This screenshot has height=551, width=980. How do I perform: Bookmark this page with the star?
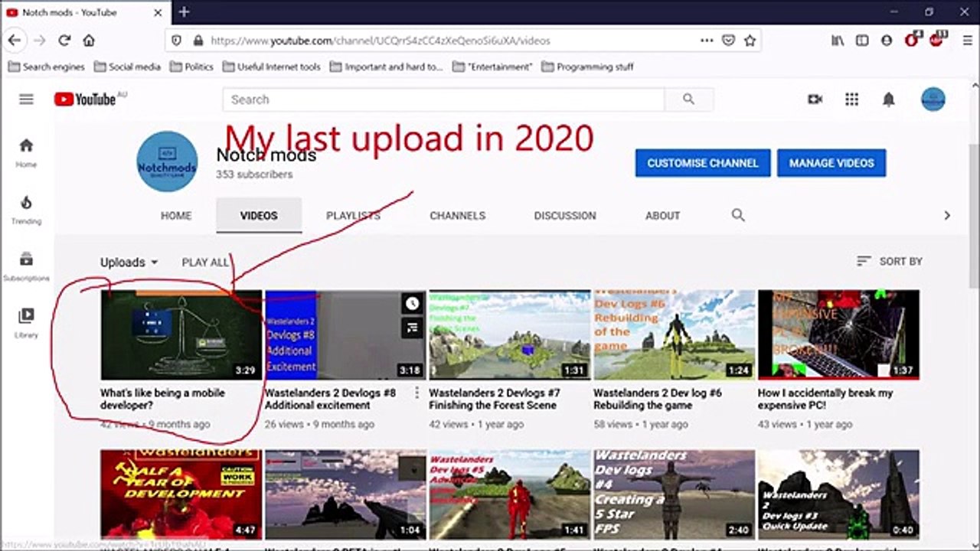tap(750, 41)
